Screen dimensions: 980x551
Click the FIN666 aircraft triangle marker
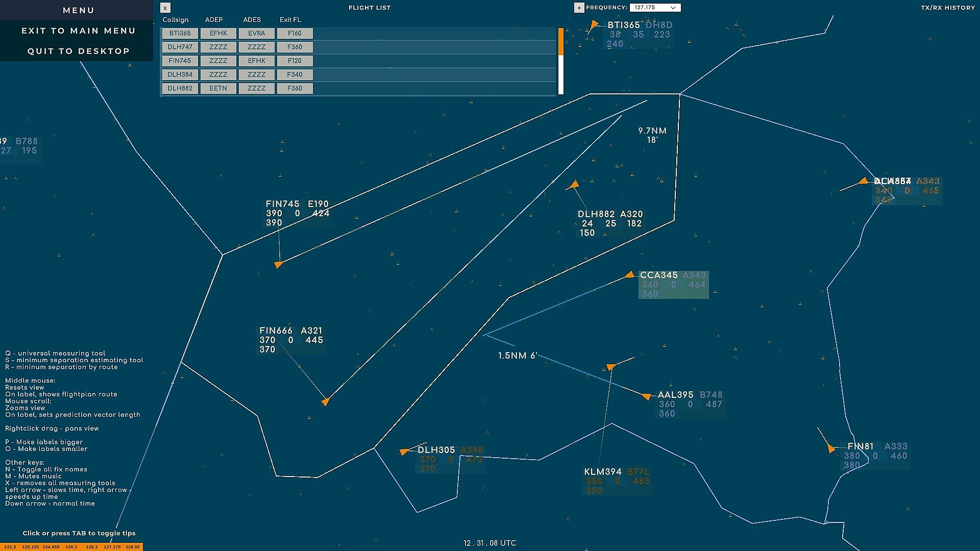[325, 402]
